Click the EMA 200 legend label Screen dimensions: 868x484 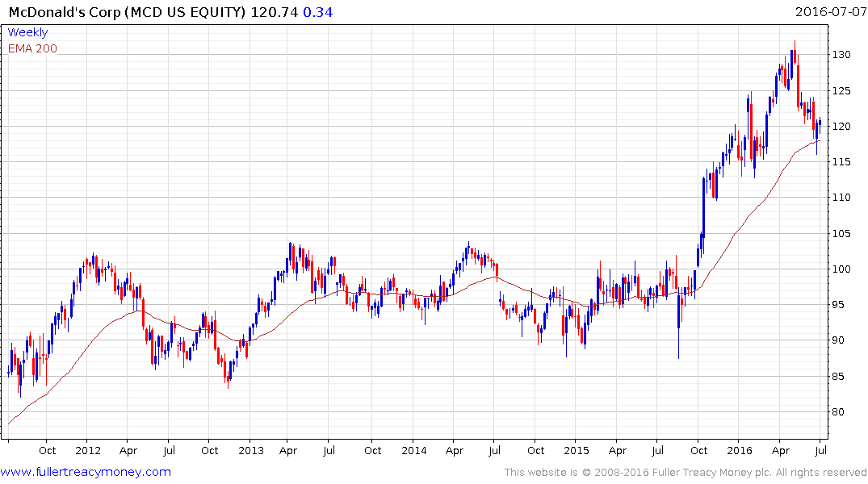coord(32,48)
